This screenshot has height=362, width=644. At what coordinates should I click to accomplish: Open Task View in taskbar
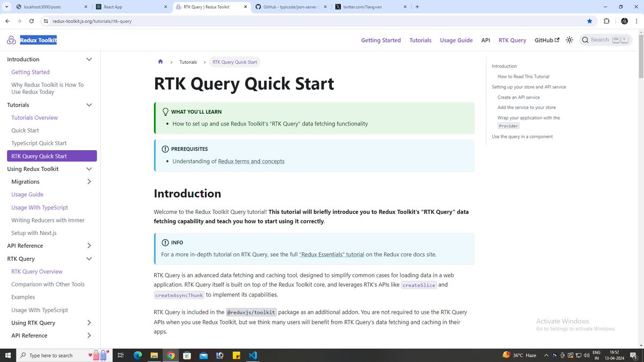(x=121, y=355)
